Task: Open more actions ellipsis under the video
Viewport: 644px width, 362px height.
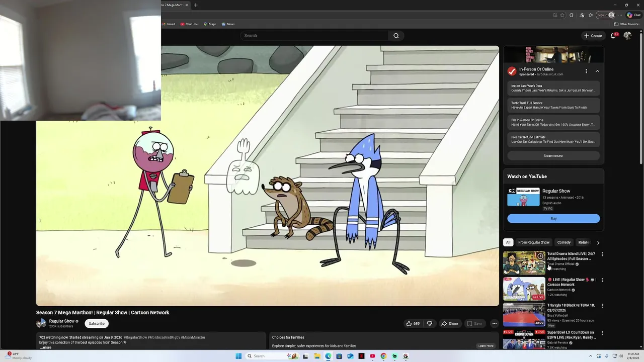Action: click(495, 323)
